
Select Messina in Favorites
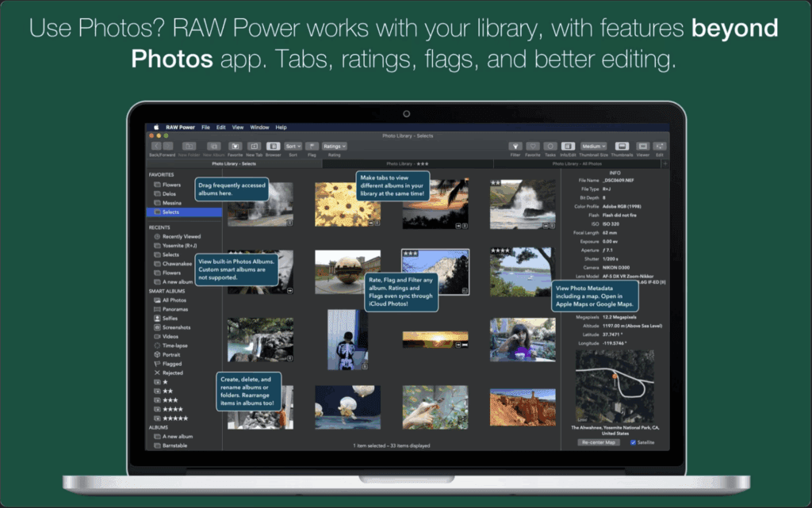tap(167, 204)
